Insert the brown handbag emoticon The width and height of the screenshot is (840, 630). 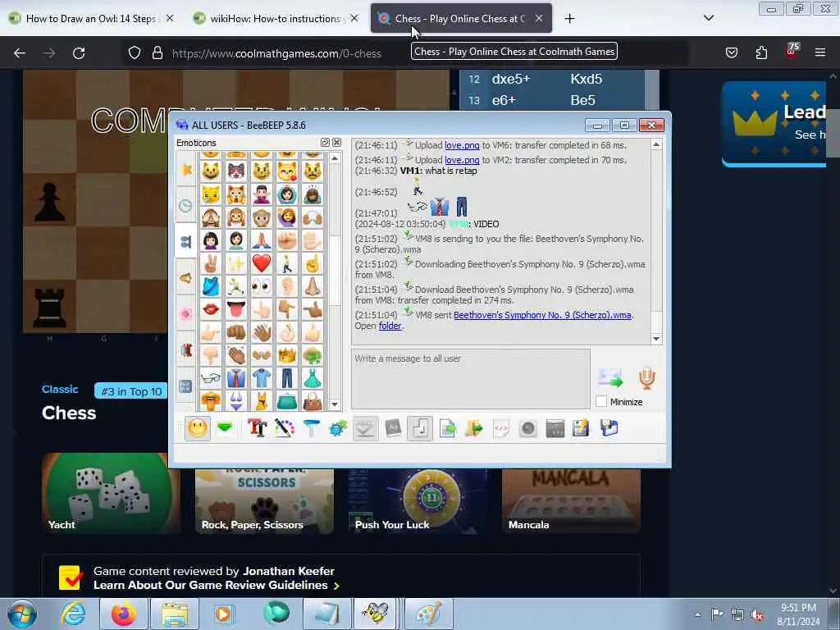point(313,400)
